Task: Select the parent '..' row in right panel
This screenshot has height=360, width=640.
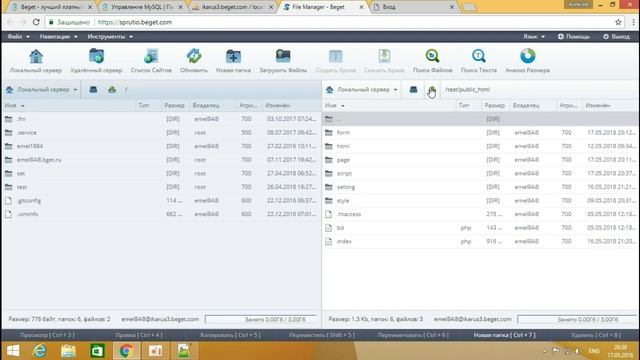Action: tap(480, 119)
